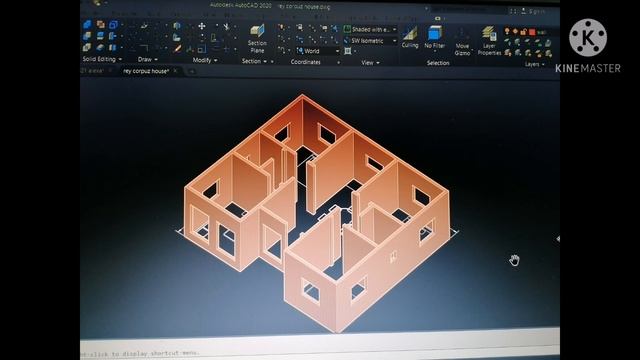Switch to rey corpuz house drawing tab
The height and width of the screenshot is (360, 640).
tap(146, 71)
